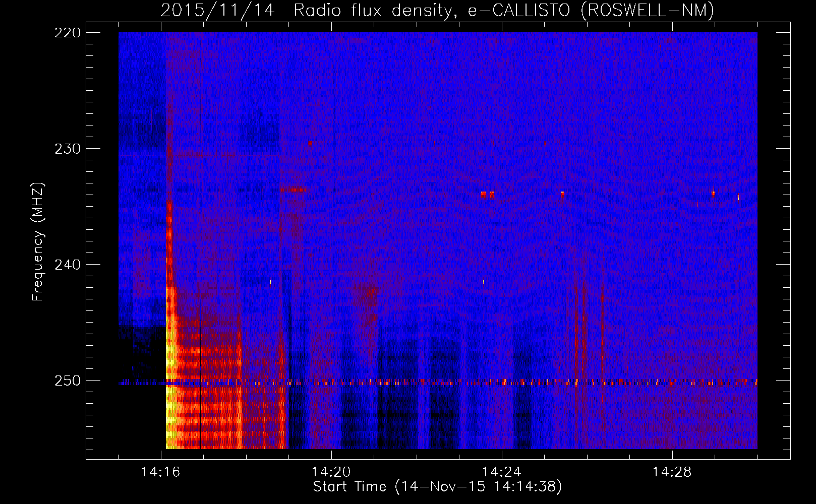Click the "Frequency (MHZ)" axis label
This screenshot has height=504, width=816.
pyautogui.click(x=38, y=241)
